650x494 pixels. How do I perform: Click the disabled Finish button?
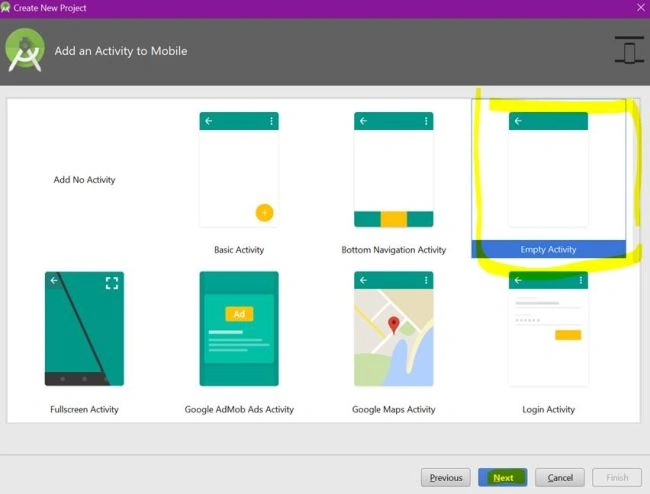coord(617,477)
